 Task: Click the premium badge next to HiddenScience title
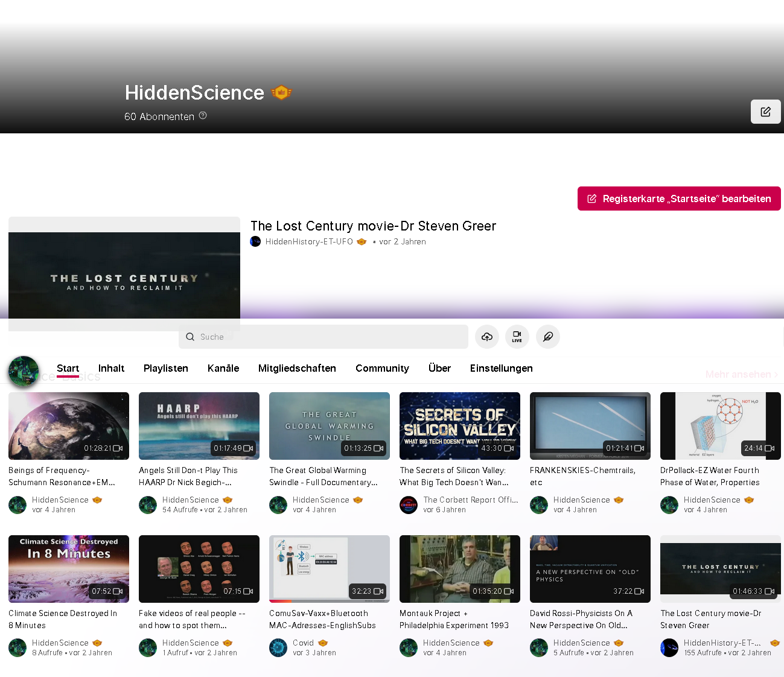tap(281, 92)
